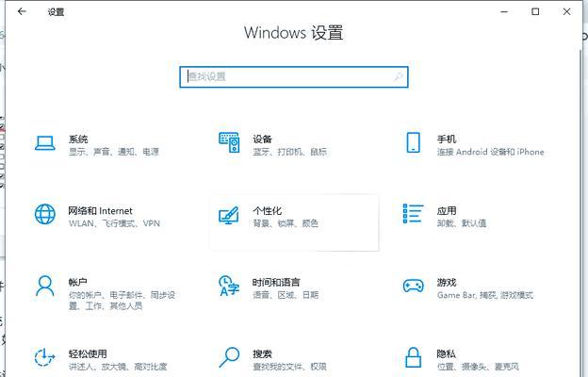588x377 pixels.
Task: Click the '位置、摄像头、麦克风' description
Action: point(478,367)
